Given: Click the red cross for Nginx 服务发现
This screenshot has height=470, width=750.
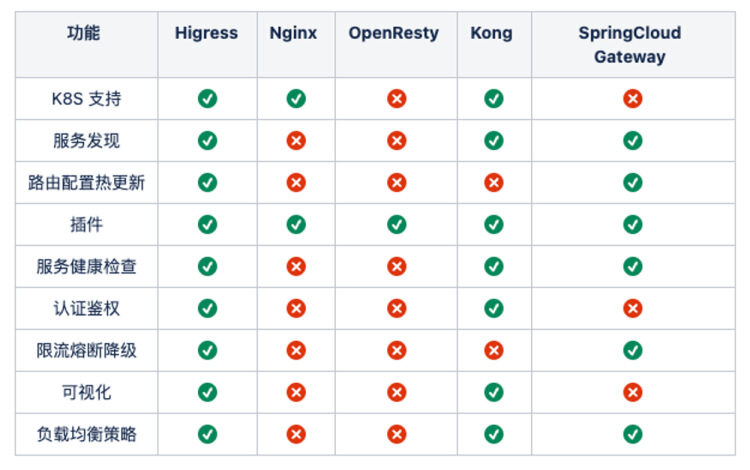Looking at the screenshot, I should [296, 141].
